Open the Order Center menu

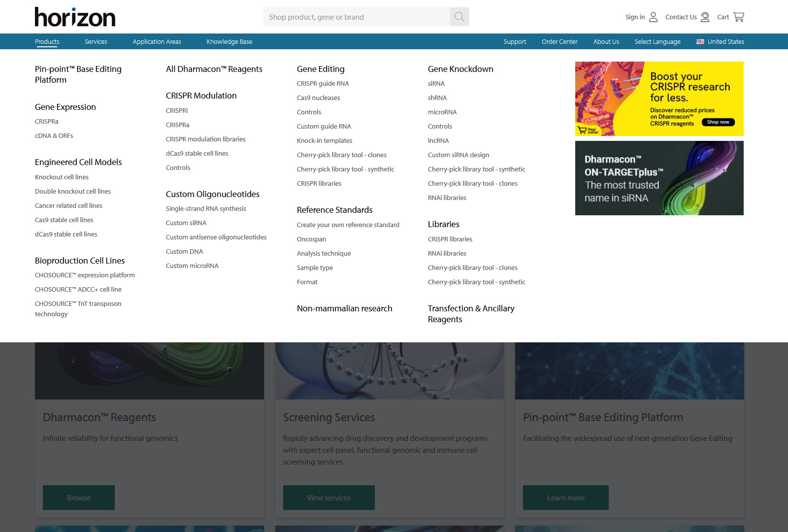pos(559,42)
